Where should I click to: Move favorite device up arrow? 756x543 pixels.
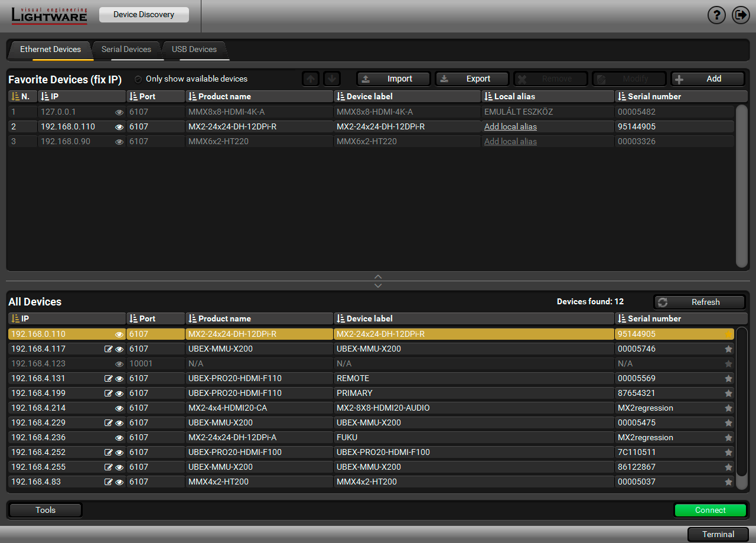pyautogui.click(x=311, y=79)
